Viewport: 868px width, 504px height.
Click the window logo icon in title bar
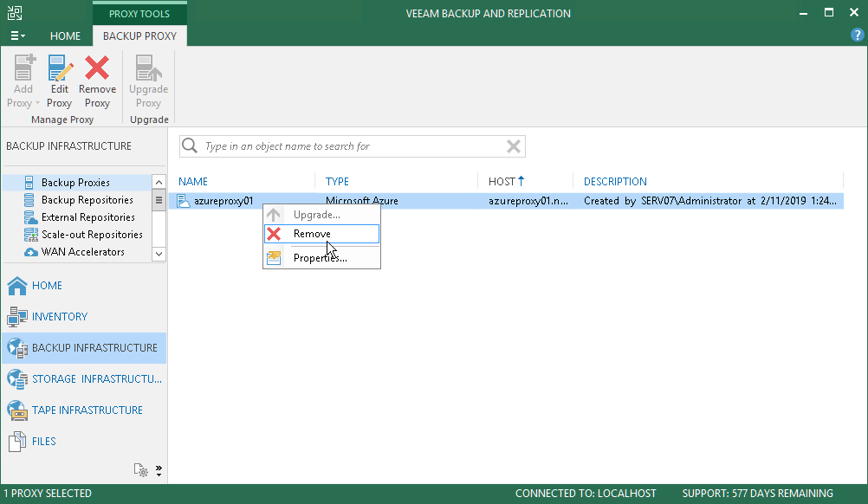tap(15, 13)
